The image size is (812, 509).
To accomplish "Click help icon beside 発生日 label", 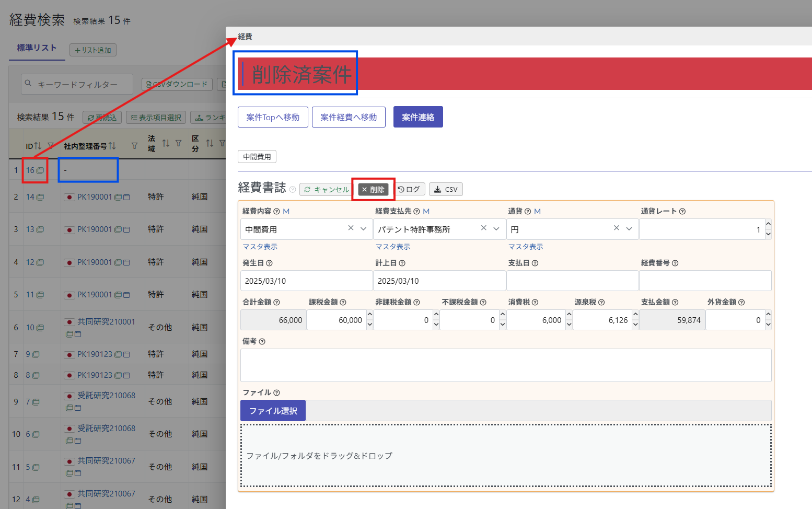I will point(270,263).
